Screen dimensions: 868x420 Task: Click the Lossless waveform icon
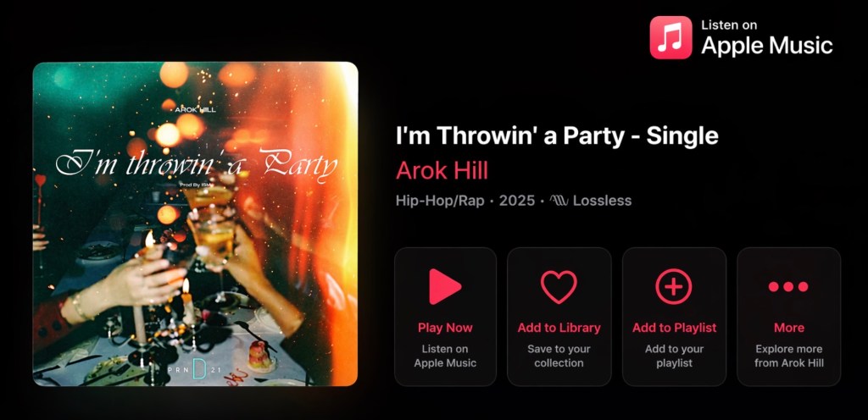tap(559, 201)
